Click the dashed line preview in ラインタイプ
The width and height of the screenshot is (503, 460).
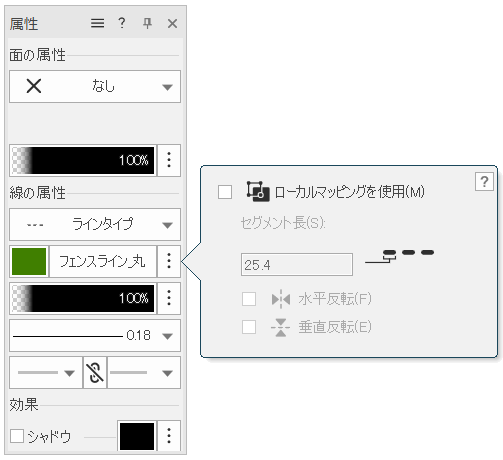pyautogui.click(x=35, y=225)
